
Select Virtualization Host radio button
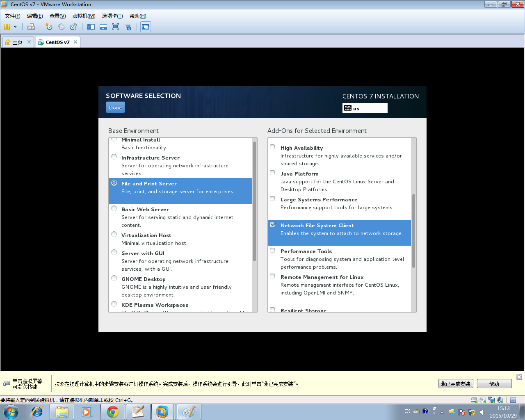coord(114,234)
